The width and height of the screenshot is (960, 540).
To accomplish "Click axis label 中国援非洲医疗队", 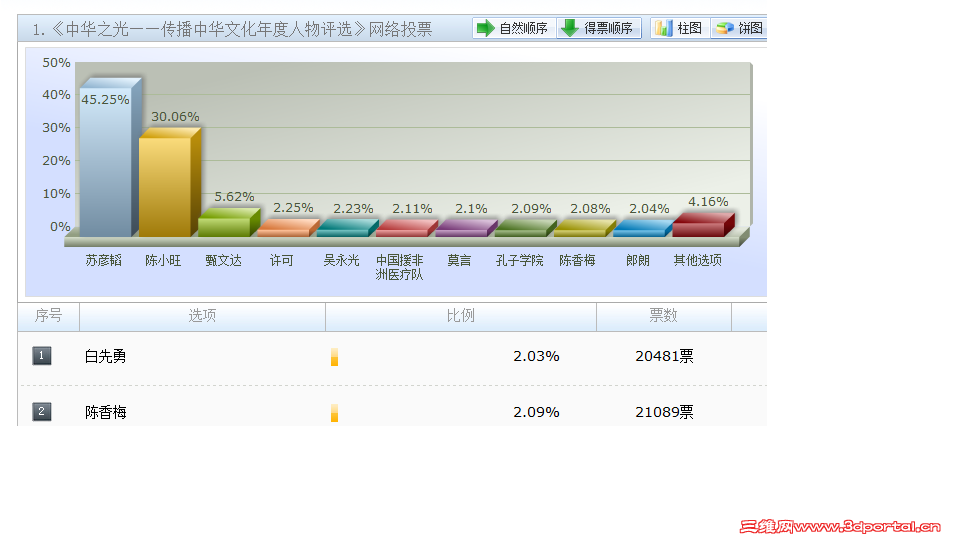I will click(x=399, y=268).
